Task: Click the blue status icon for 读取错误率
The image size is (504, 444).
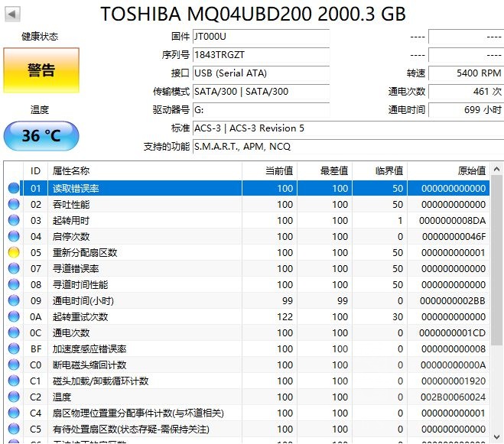Action: (14, 188)
